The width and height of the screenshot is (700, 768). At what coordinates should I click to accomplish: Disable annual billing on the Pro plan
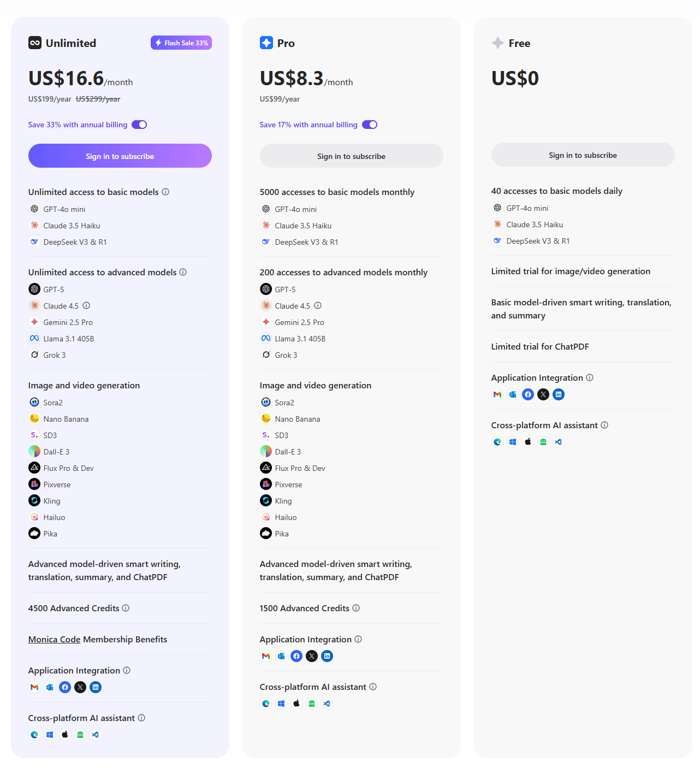[x=370, y=125]
